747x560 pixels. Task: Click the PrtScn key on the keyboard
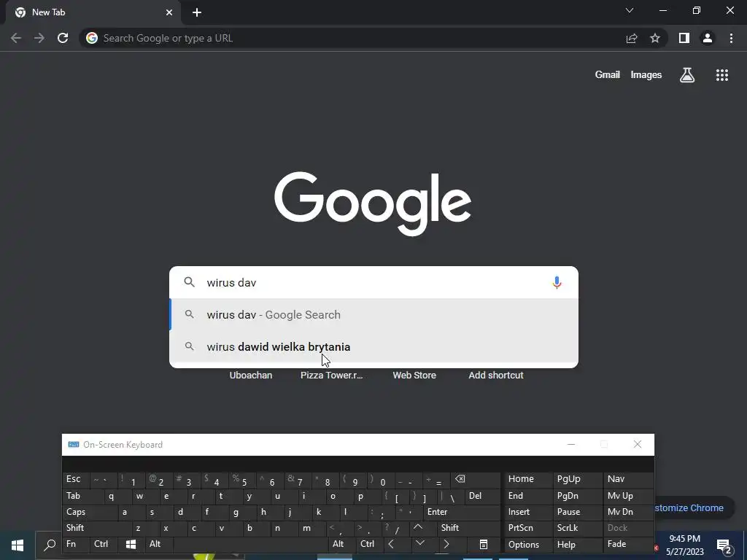point(528,528)
